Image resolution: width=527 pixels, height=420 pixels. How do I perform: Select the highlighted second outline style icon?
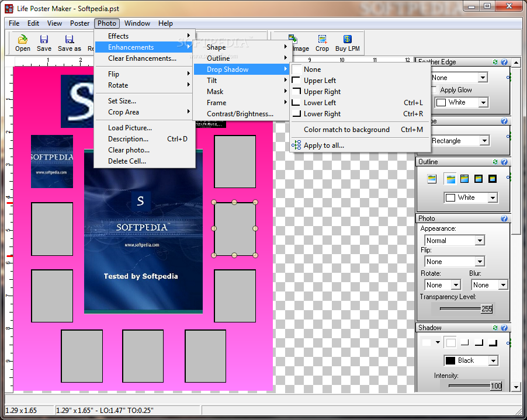tap(450, 179)
